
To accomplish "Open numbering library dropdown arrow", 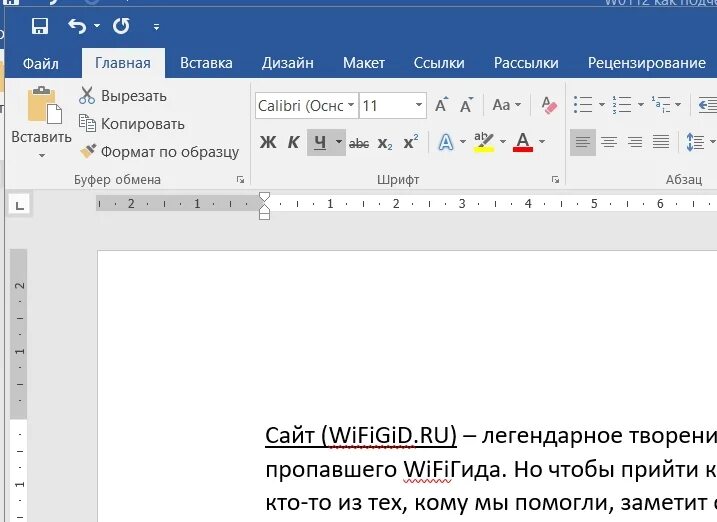I will tap(641, 105).
